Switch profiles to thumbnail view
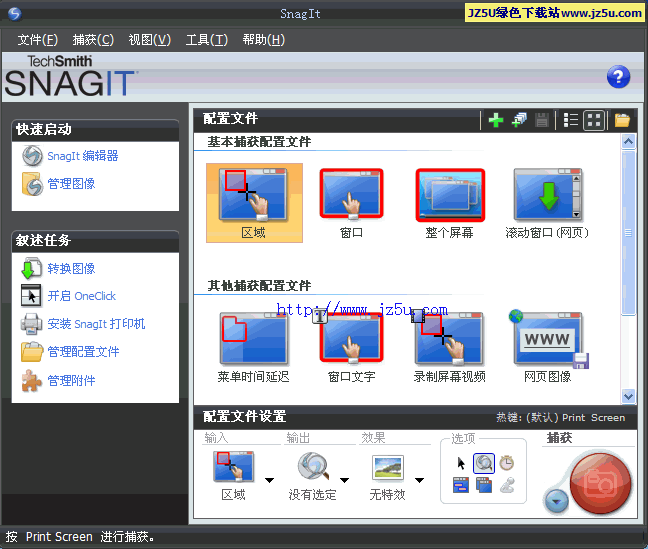 coord(594,120)
